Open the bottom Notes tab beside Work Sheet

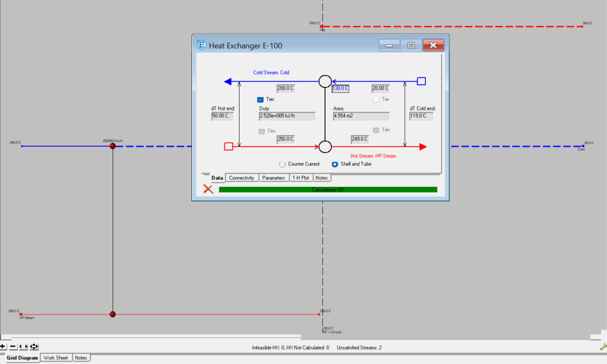tap(81, 358)
